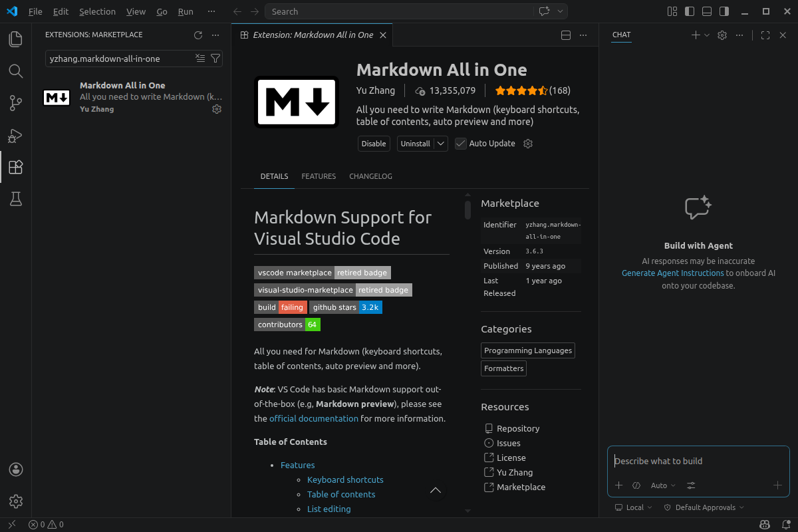Refresh the extensions marketplace list
The width and height of the screenshot is (798, 532).
(198, 35)
